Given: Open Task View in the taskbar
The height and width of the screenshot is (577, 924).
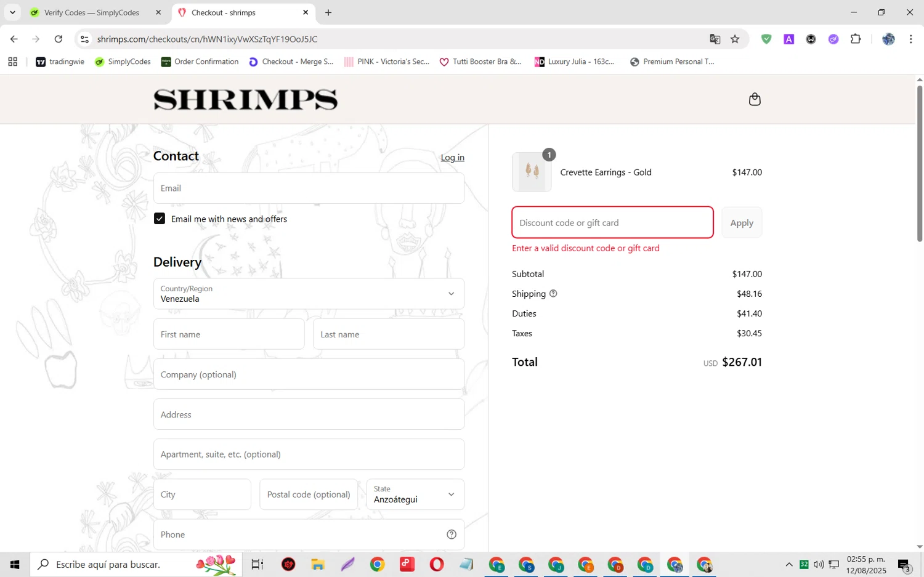Looking at the screenshot, I should click(257, 564).
